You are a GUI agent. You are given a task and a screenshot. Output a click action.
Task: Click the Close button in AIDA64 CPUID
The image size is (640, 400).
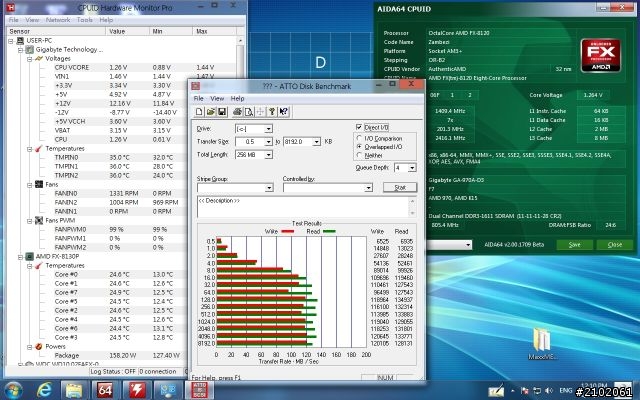pos(614,244)
